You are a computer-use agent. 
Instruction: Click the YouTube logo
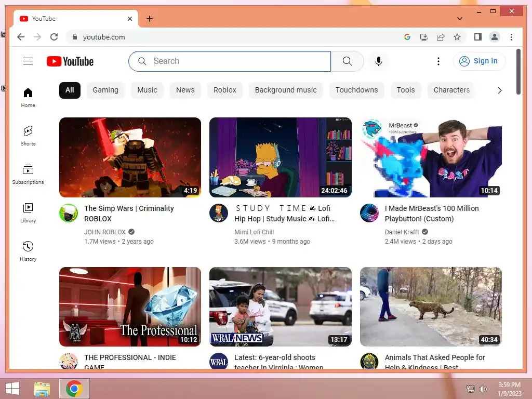pyautogui.click(x=70, y=61)
